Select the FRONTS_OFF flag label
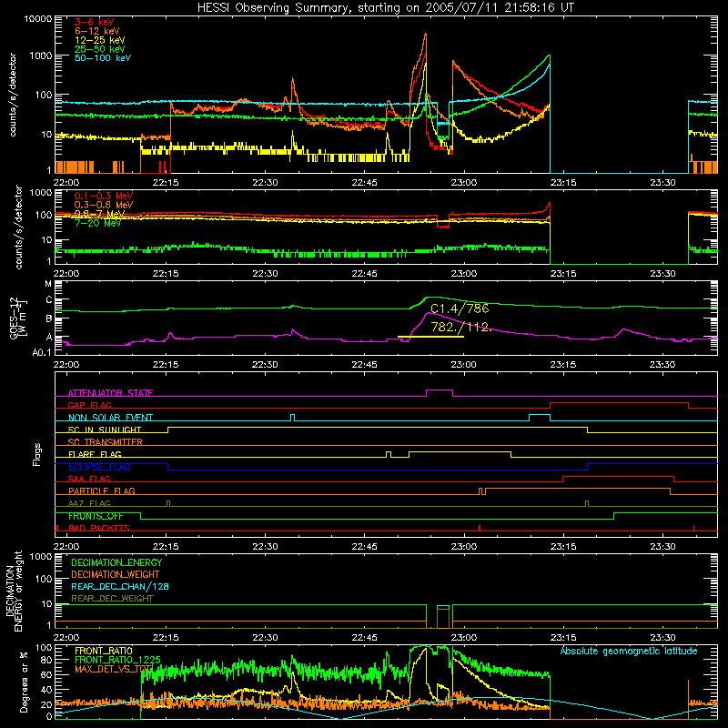728x728 pixels. tap(96, 516)
